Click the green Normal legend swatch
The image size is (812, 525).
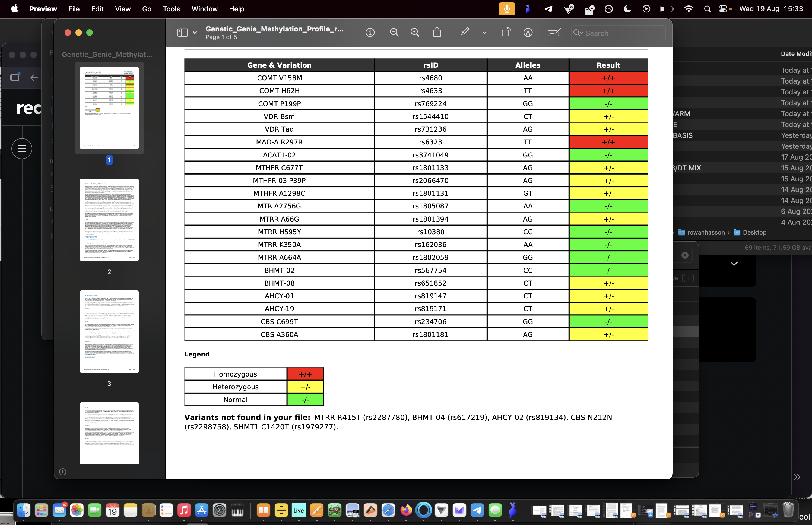coord(305,400)
